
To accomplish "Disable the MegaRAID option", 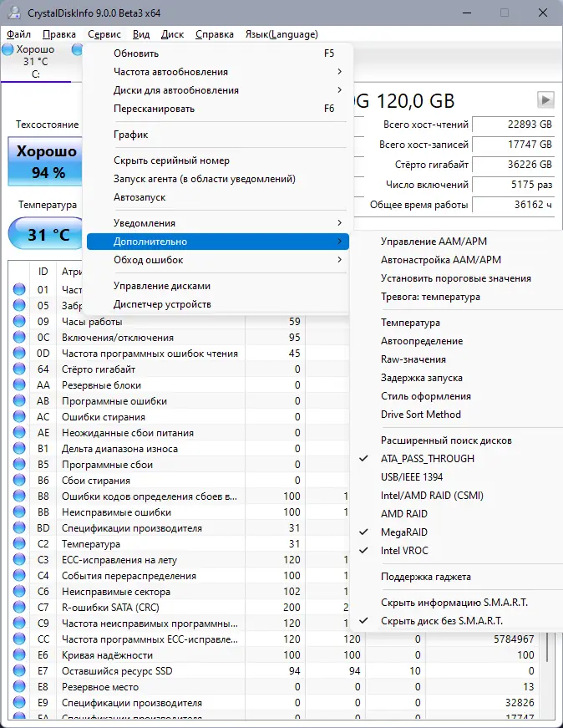I will (x=404, y=532).
